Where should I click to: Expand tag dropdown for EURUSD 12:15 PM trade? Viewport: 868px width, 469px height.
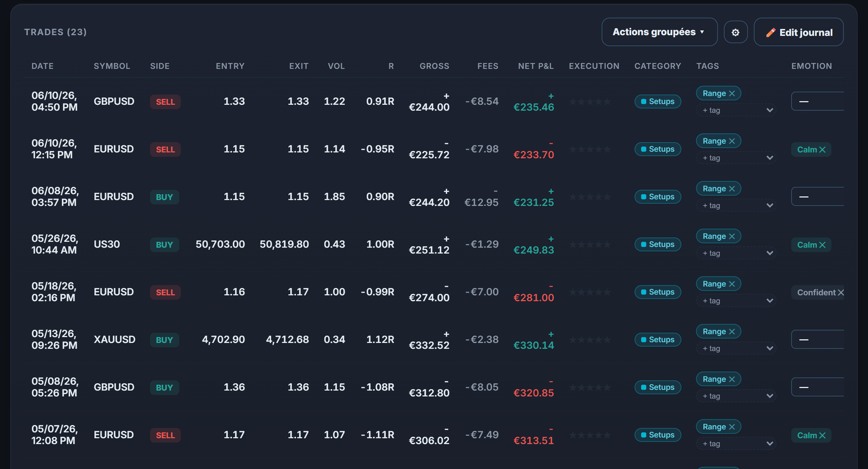coord(736,158)
